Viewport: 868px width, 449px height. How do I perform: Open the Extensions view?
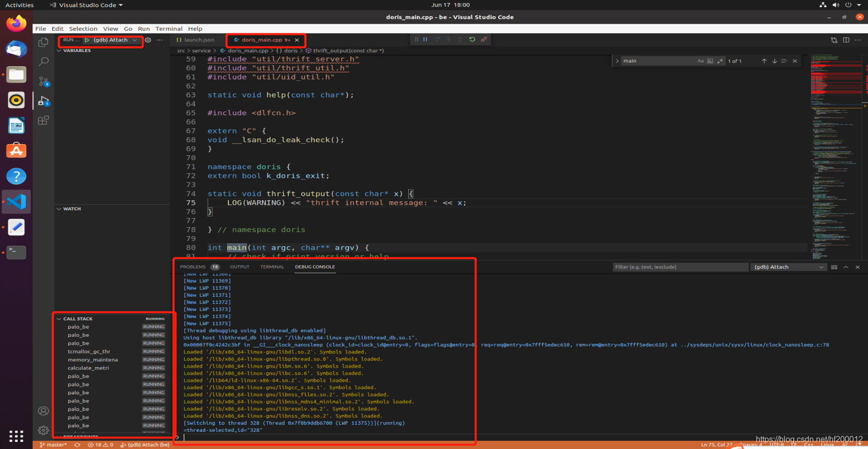[43, 120]
